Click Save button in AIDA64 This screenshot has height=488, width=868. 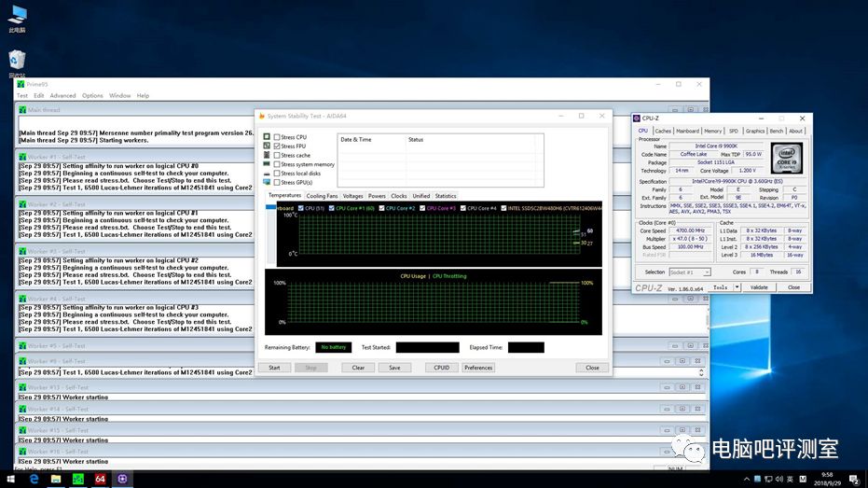point(394,368)
